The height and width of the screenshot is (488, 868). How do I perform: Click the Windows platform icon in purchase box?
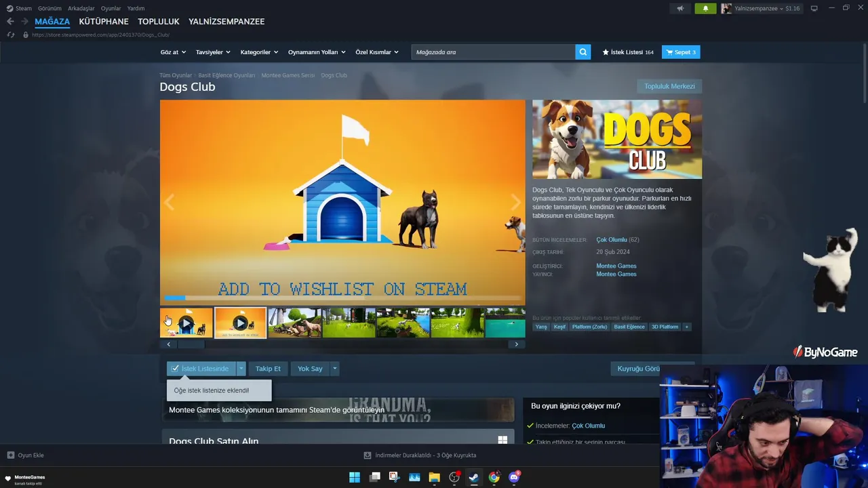pos(502,441)
